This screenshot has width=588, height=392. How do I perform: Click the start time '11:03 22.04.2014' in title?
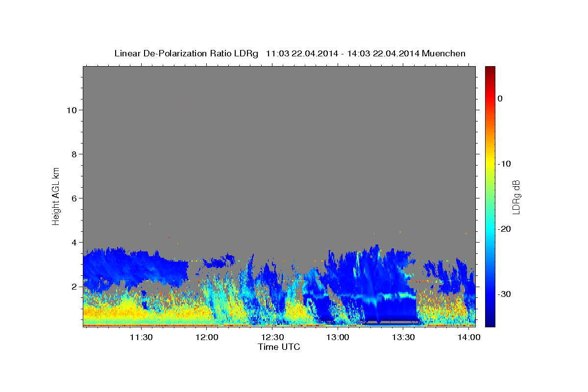(x=302, y=53)
